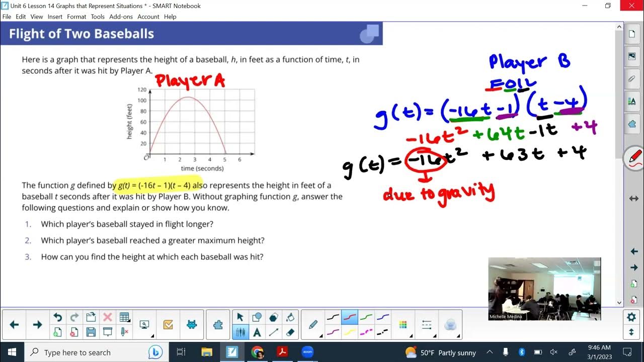
Task: Open the Format menu
Action: (x=76, y=17)
